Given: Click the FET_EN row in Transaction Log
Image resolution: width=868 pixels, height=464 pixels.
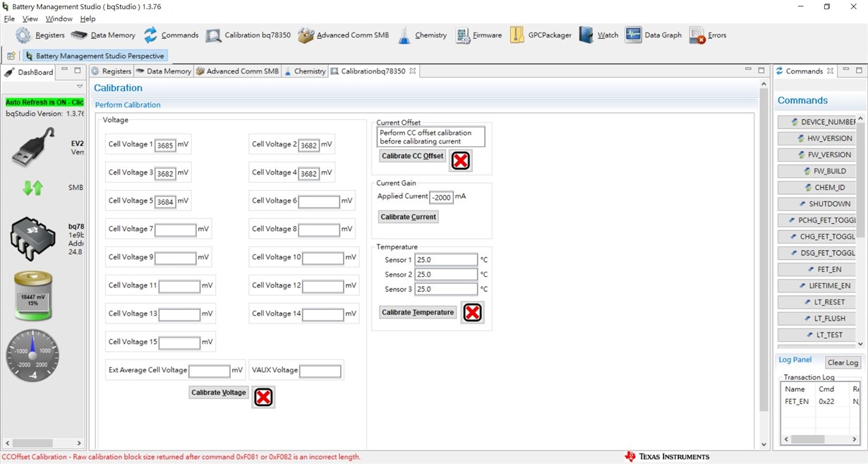Looking at the screenshot, I should 821,401.
